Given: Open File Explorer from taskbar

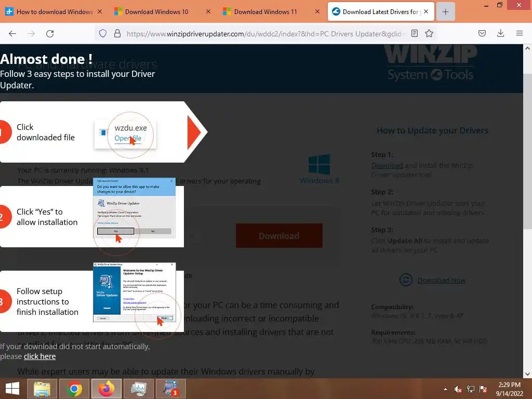Looking at the screenshot, I should point(42,389).
